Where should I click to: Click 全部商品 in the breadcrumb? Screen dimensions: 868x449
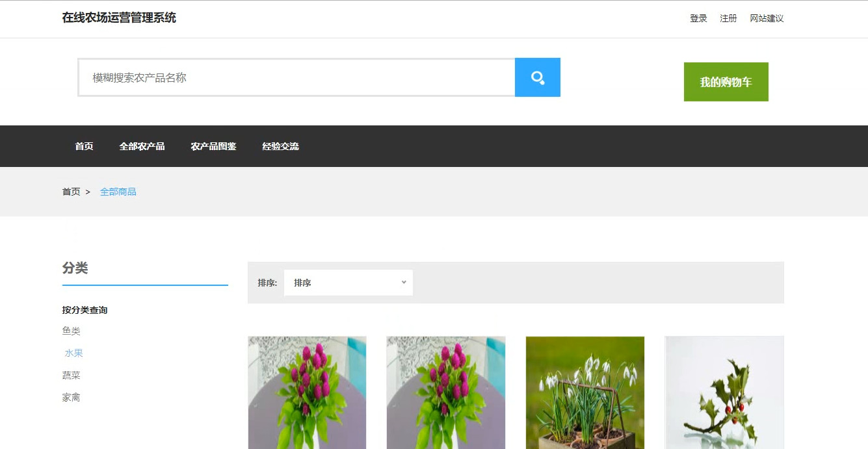pyautogui.click(x=118, y=192)
